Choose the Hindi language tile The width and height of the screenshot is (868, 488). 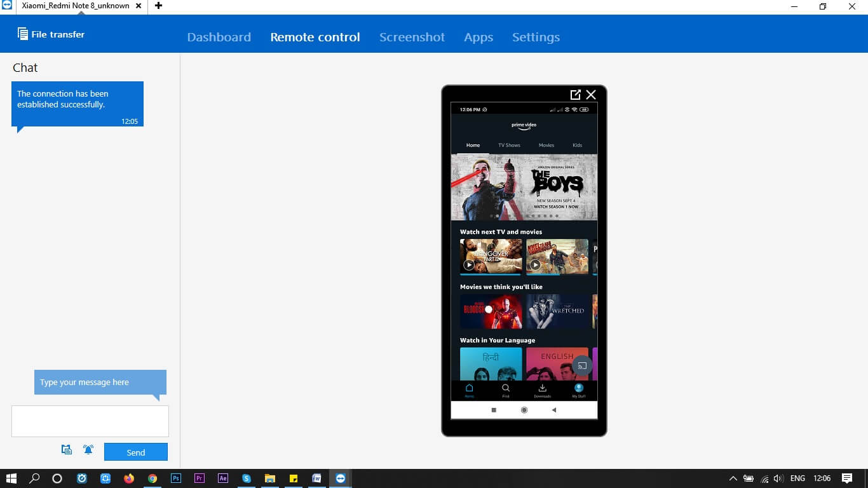pyautogui.click(x=491, y=363)
